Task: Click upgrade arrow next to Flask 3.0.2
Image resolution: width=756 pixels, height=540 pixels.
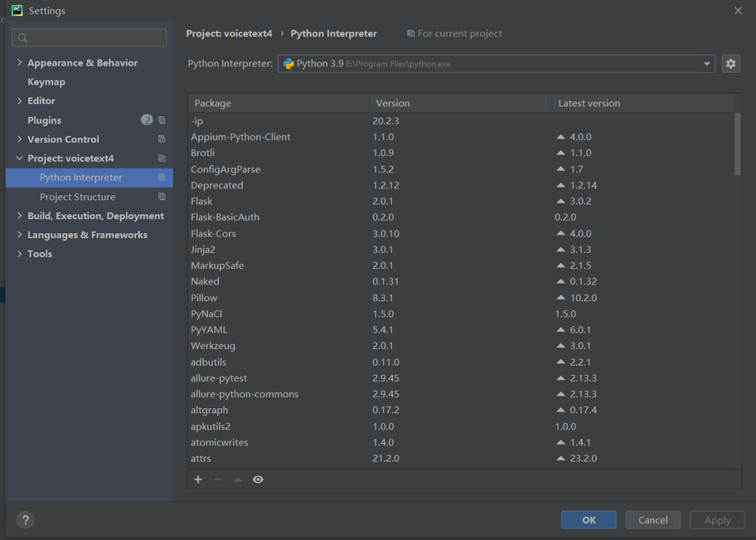Action: 560,201
